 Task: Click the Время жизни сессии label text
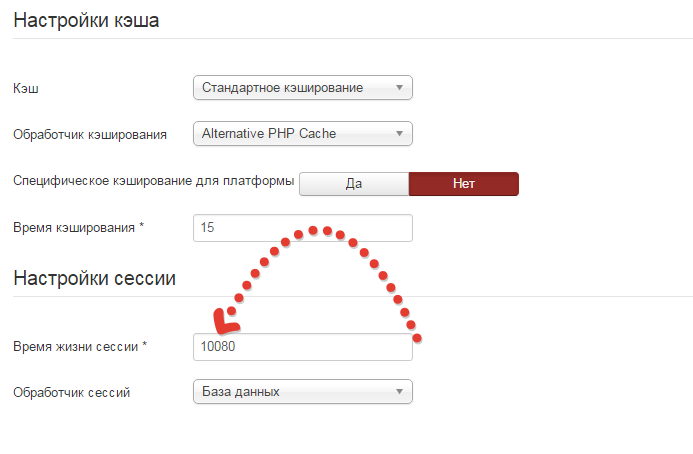80,347
